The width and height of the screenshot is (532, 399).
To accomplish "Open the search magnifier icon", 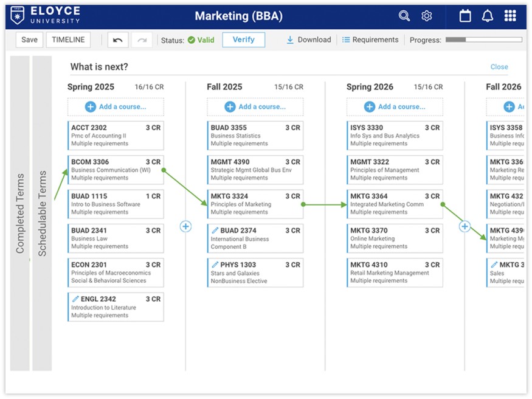I will 404,16.
